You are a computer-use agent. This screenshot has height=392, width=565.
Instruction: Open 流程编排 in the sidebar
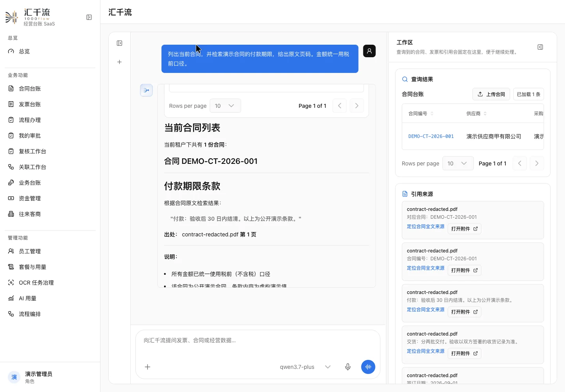point(50,314)
